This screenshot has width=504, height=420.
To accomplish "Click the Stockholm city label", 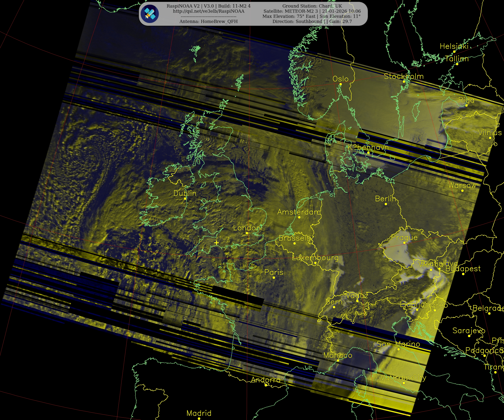I will click(x=404, y=76).
